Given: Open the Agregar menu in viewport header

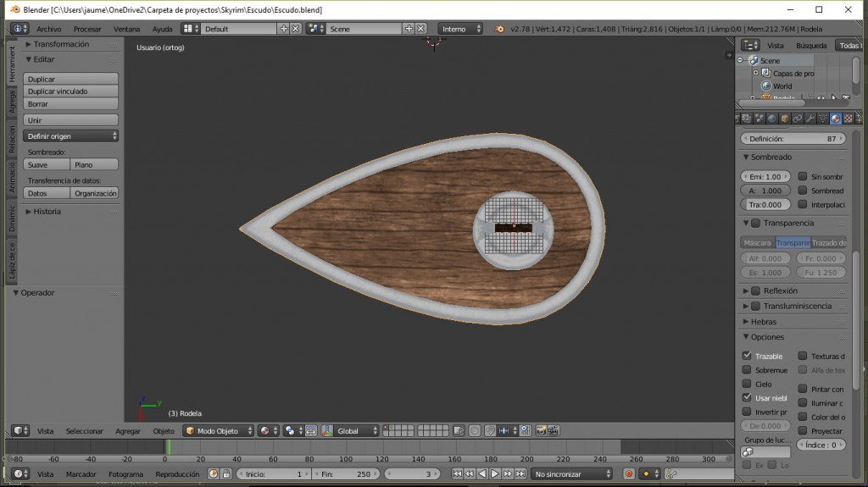Looking at the screenshot, I should pos(128,431).
